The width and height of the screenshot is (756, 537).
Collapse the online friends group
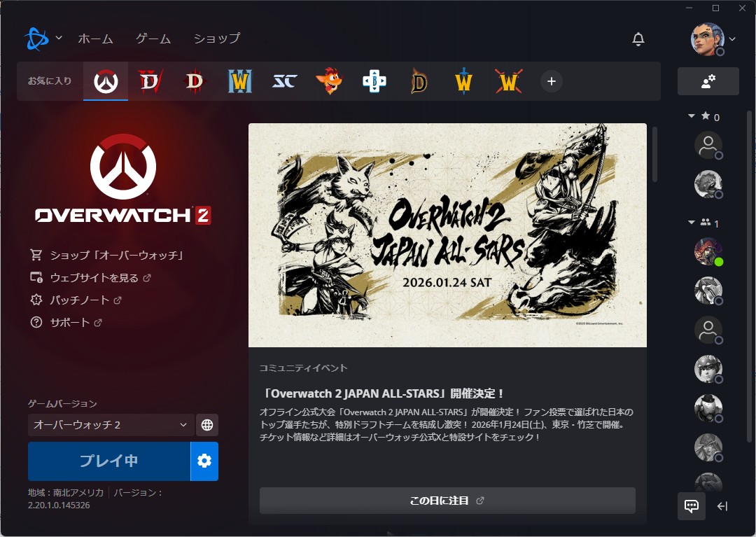[692, 223]
